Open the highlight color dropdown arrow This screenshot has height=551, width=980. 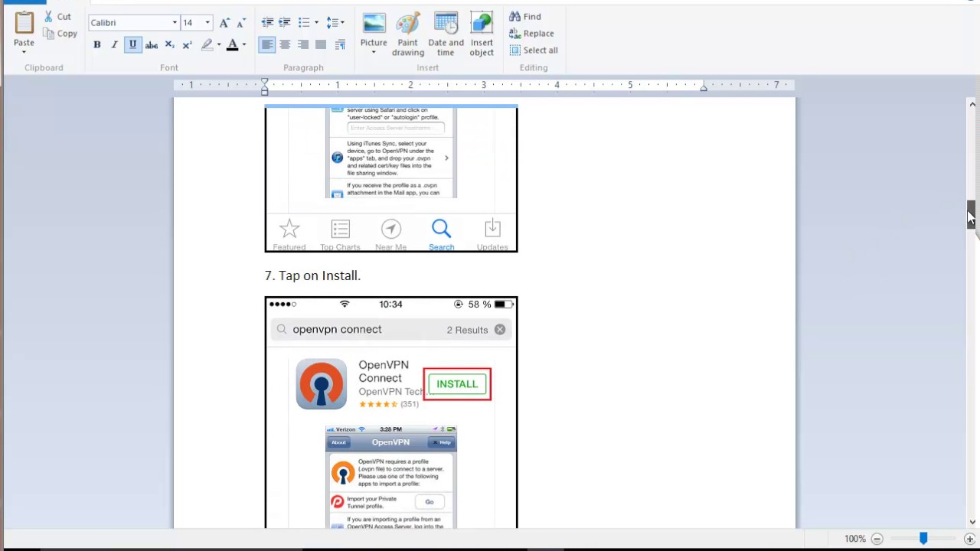(x=219, y=45)
